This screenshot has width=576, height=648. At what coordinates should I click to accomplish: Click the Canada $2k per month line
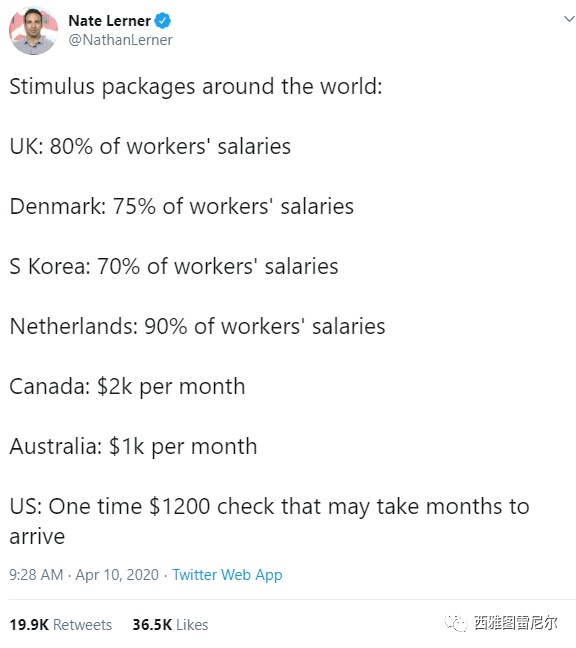(127, 387)
